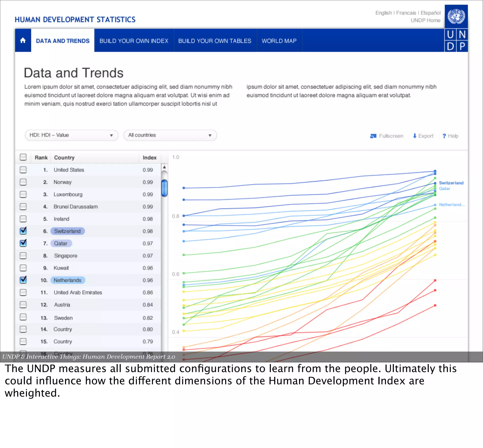
Task: Click the Help text link
Action: point(453,136)
